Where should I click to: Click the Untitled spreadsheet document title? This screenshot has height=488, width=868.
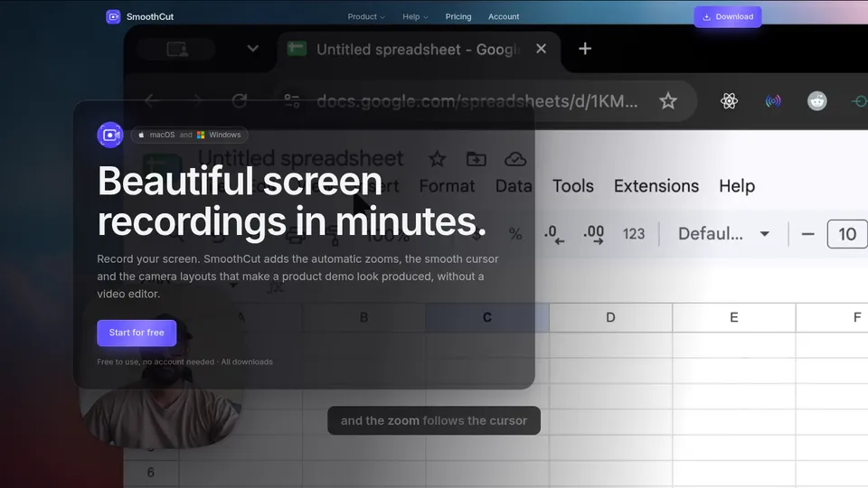300,159
